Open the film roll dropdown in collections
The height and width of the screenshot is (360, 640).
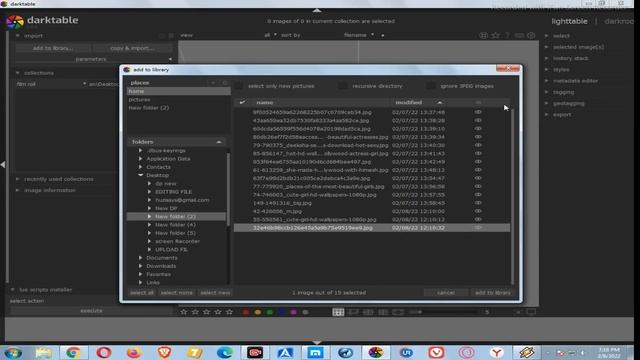click(x=51, y=84)
